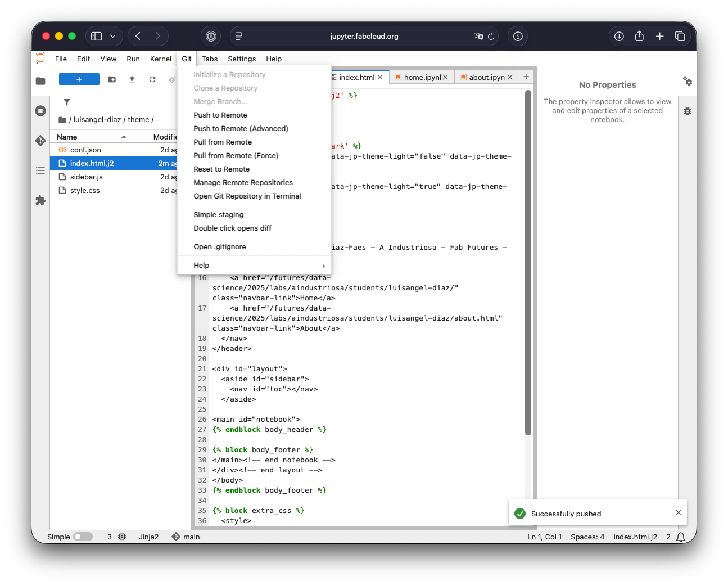Open a new launcher with the blue plus button

79,79
